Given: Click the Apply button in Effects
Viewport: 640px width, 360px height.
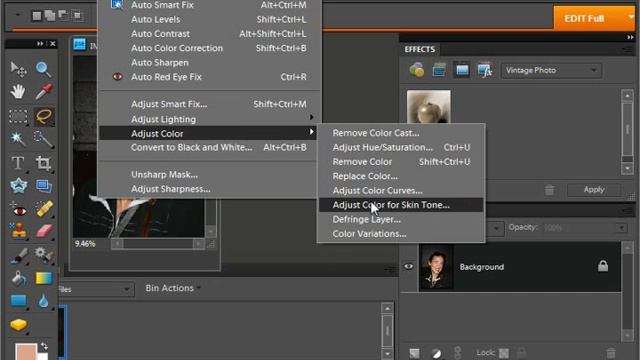Looking at the screenshot, I should [x=593, y=190].
